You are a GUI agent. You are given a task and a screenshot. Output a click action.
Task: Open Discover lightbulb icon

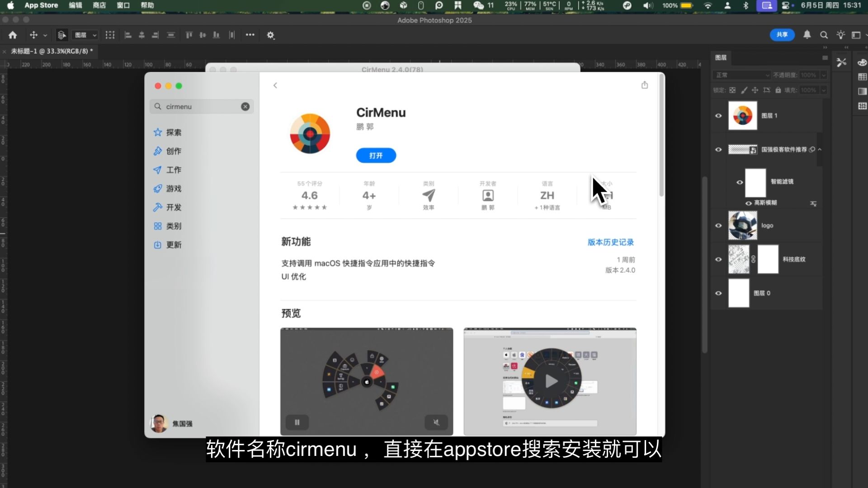tap(840, 35)
